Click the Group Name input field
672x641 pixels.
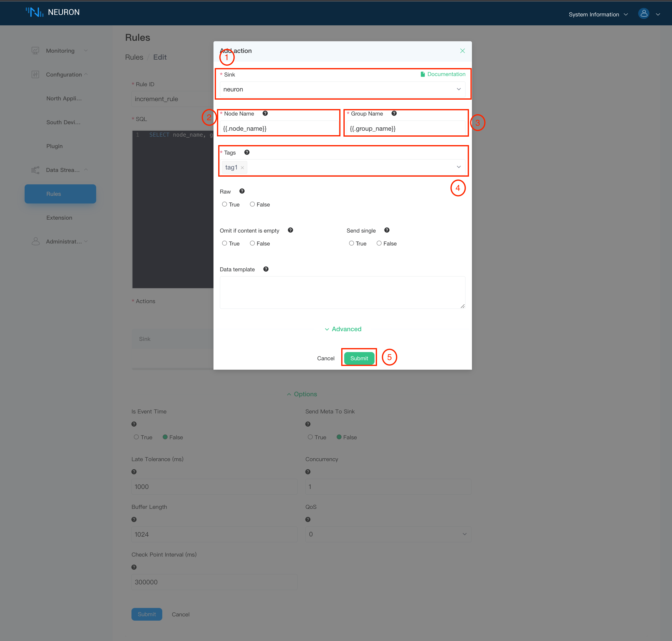pyautogui.click(x=406, y=128)
